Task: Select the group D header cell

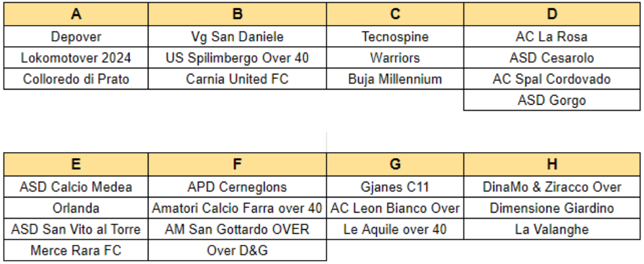Action: pyautogui.click(x=552, y=14)
